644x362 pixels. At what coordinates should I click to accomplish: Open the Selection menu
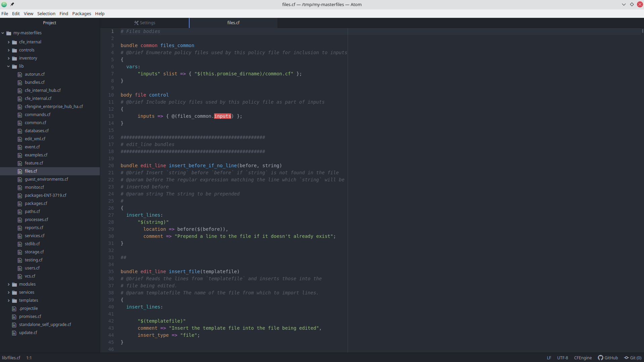point(46,13)
